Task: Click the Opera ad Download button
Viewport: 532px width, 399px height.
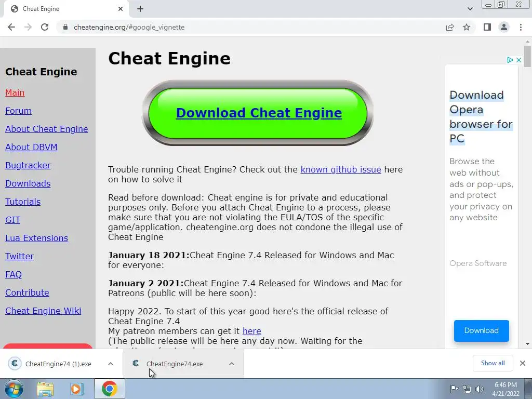Action: tap(482, 330)
